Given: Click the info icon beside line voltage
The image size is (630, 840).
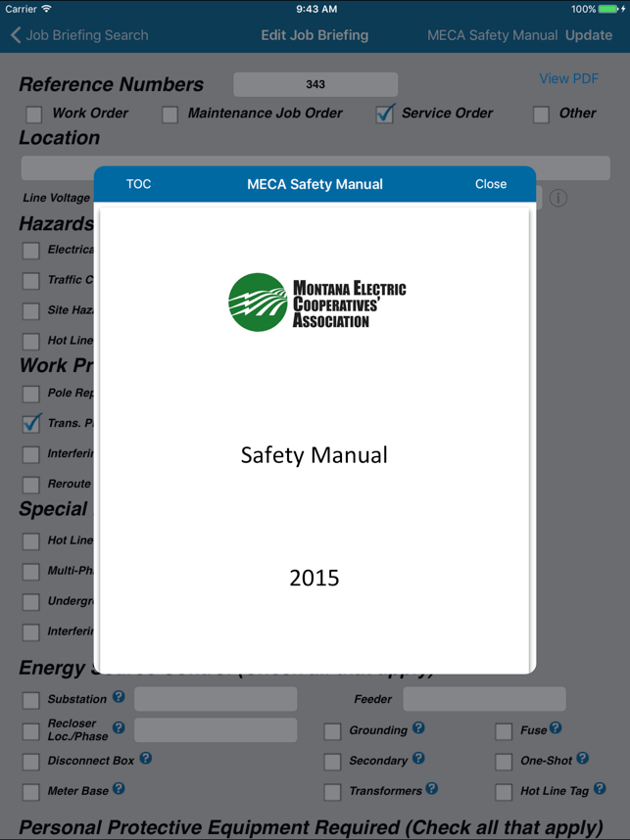Looking at the screenshot, I should [558, 198].
